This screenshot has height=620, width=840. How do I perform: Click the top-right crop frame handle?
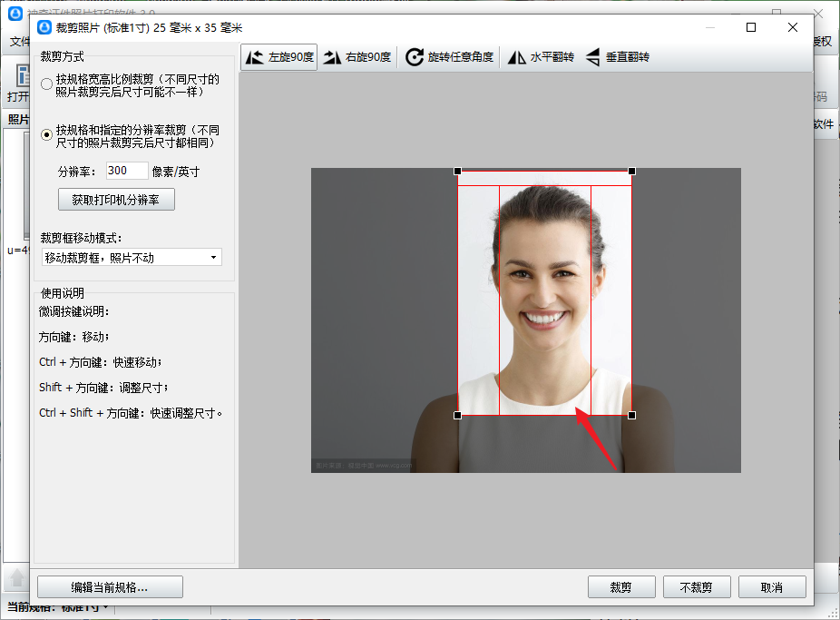click(631, 171)
